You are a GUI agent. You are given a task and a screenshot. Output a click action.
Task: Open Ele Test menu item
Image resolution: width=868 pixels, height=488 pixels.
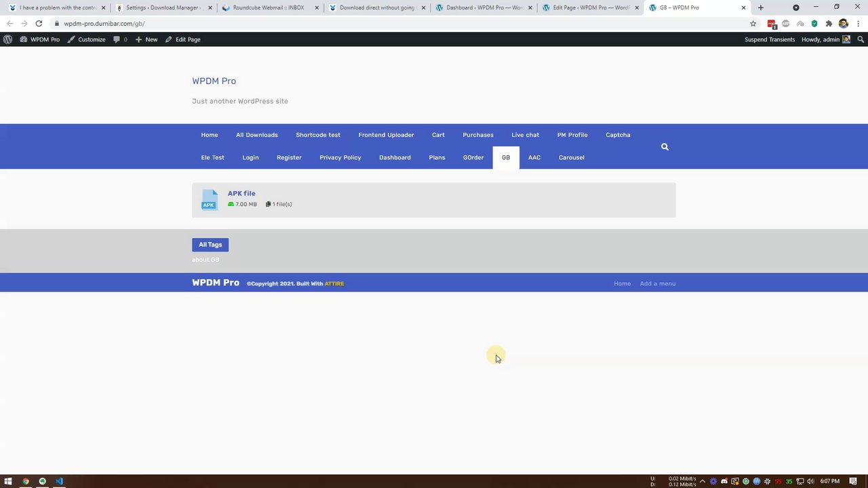212,157
